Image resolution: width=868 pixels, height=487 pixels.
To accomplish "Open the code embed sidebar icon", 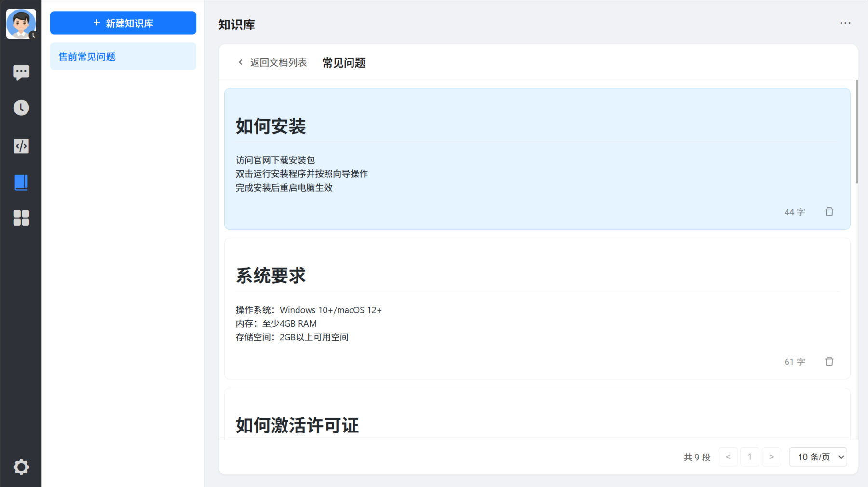I will (21, 146).
